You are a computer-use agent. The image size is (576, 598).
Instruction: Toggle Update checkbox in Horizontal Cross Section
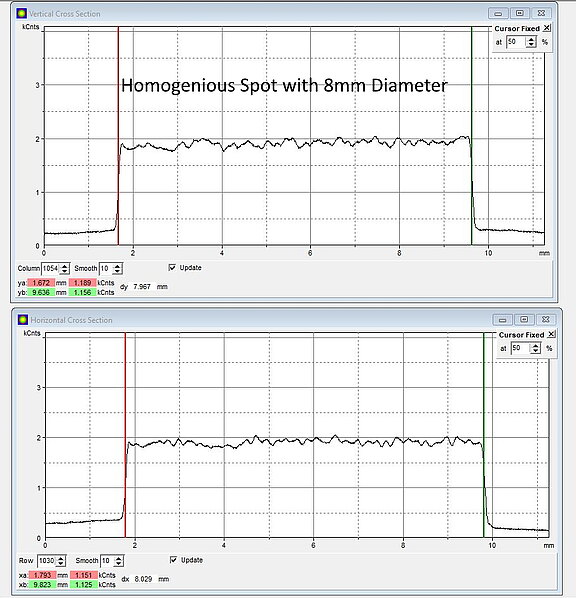click(173, 559)
